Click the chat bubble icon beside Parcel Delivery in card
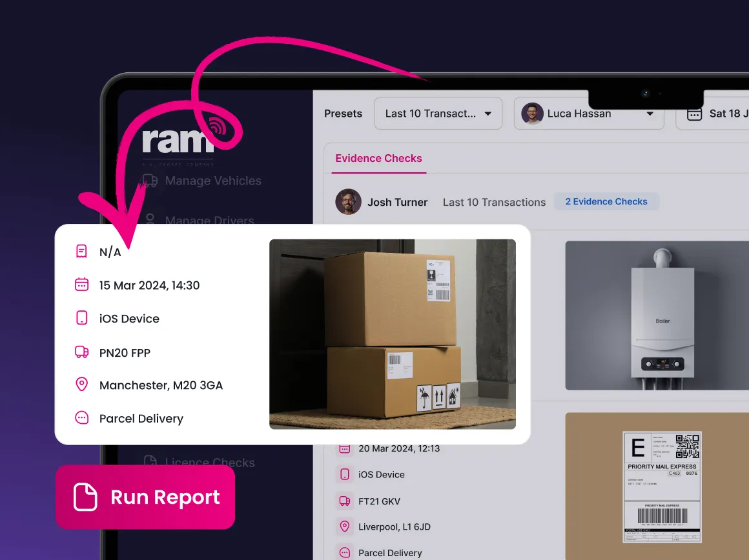The width and height of the screenshot is (749, 560). click(82, 417)
